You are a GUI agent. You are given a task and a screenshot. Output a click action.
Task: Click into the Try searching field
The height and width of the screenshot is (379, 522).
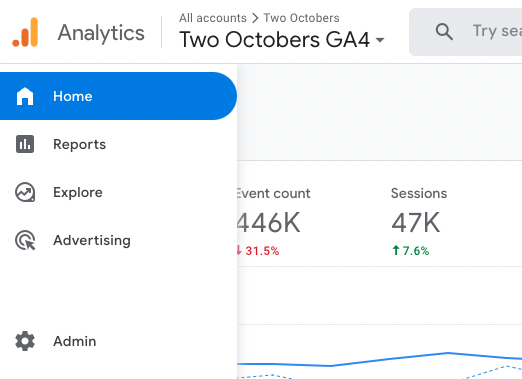pyautogui.click(x=465, y=32)
